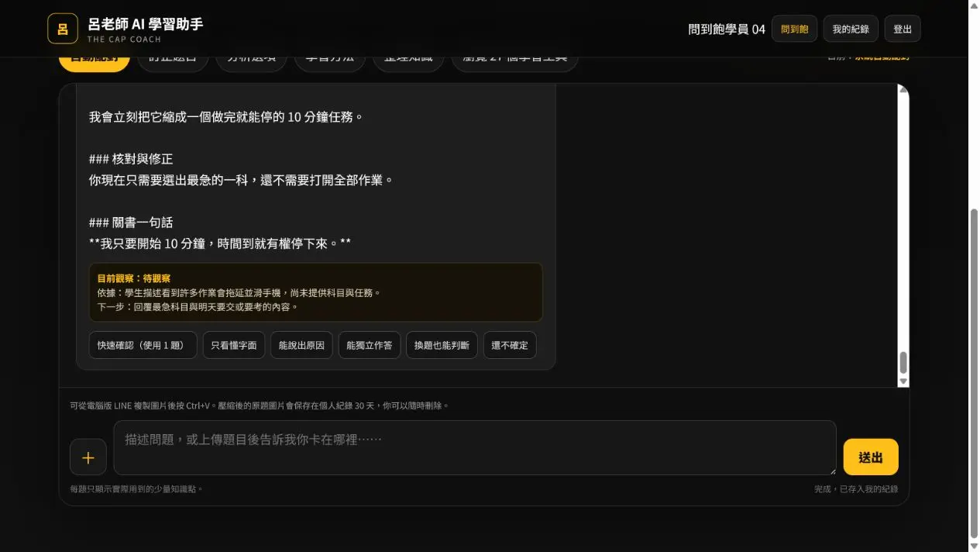
Task: Click the ### 關書一句話 heading text
Action: click(x=131, y=223)
